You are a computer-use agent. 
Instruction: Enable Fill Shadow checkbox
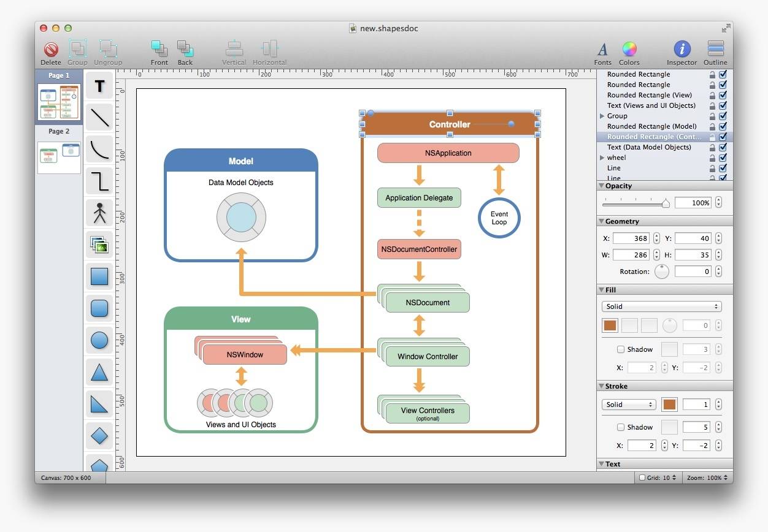pyautogui.click(x=621, y=349)
